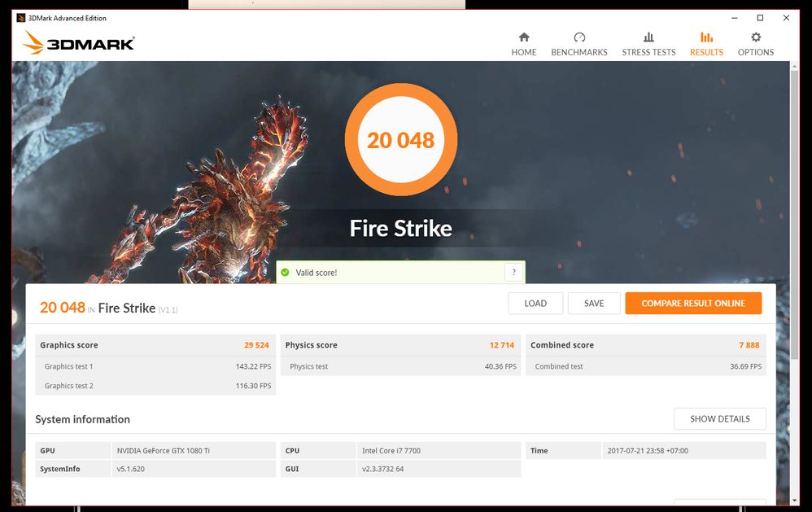
Task: Open the valid score help question mark
Action: click(513, 272)
